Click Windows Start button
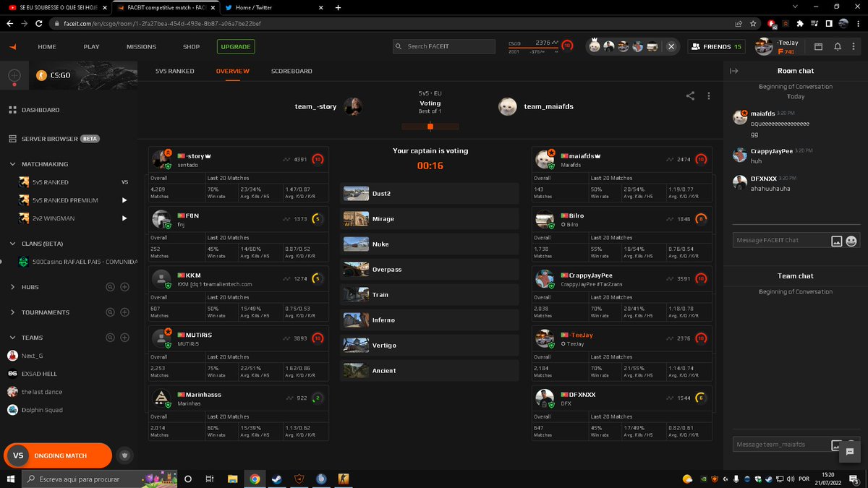Screen dimensions: 868x488 pos(11,479)
